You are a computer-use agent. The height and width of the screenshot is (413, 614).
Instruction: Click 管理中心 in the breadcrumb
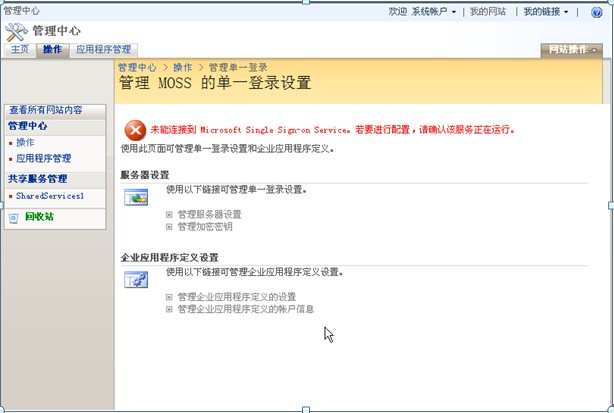click(137, 67)
